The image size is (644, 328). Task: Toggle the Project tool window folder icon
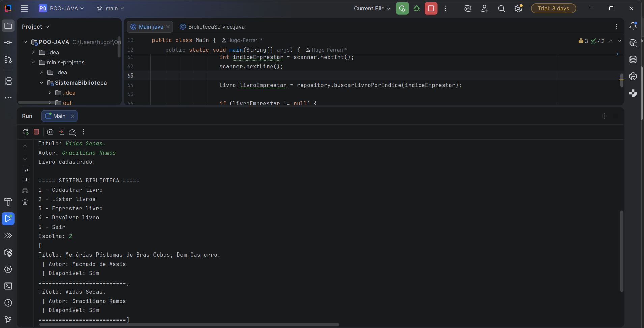8,26
